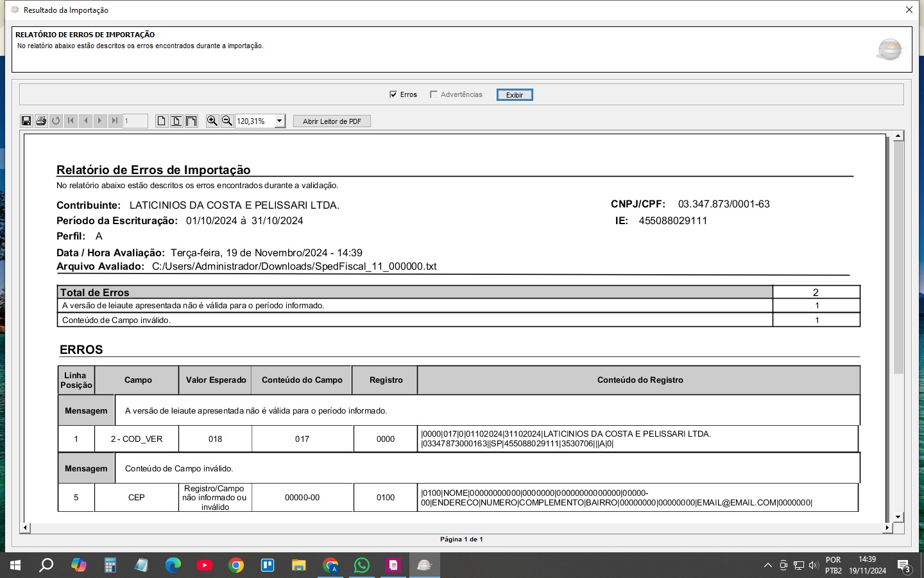Click the Exibir button
This screenshot has height=578, width=924.
[x=515, y=95]
